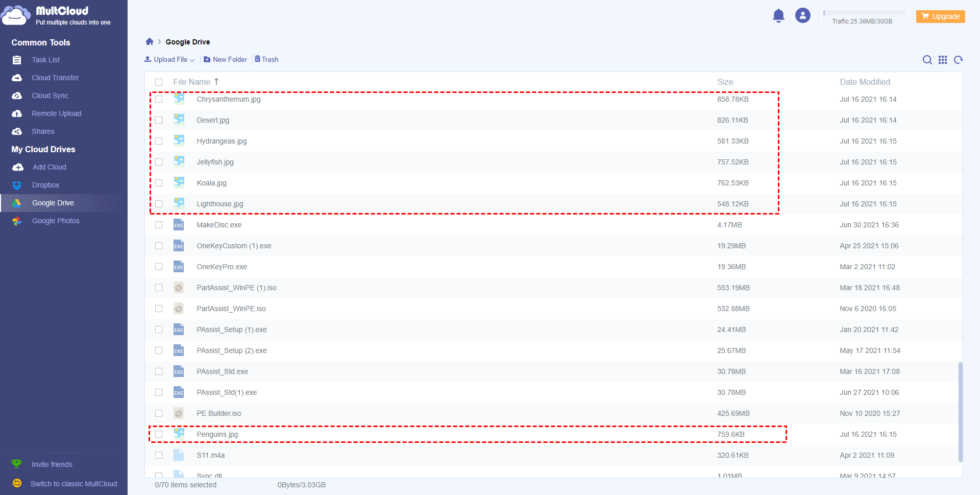Click the traffic usage progress bar
The width and height of the screenshot is (980, 495).
click(x=864, y=13)
